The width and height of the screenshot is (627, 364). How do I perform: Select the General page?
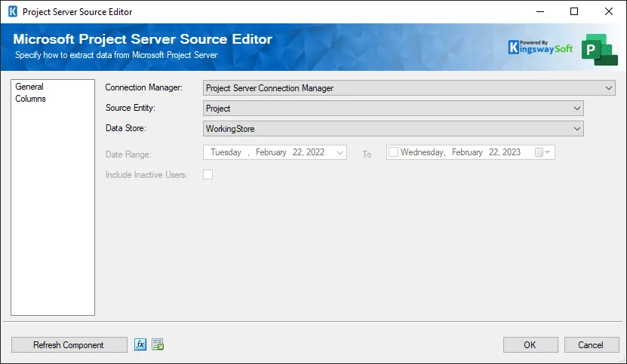pos(29,87)
